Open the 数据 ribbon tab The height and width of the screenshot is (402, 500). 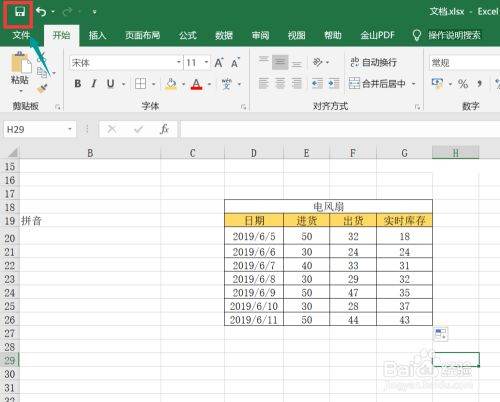click(224, 35)
